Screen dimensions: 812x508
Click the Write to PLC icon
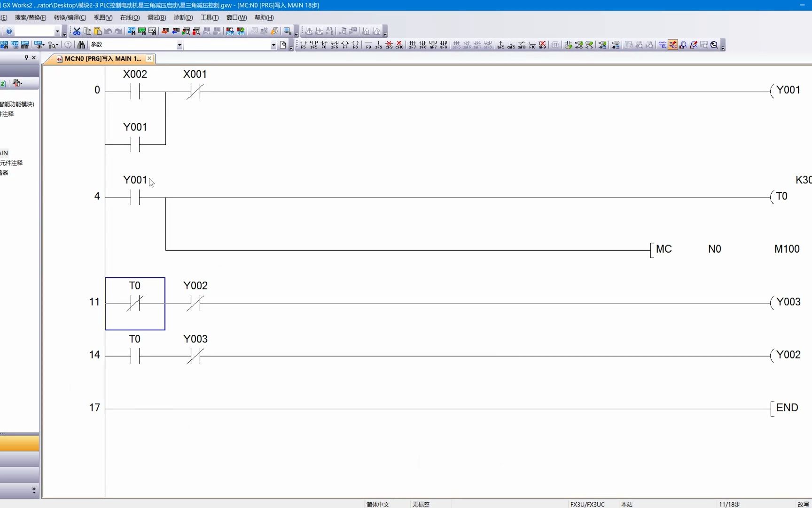click(x=165, y=31)
